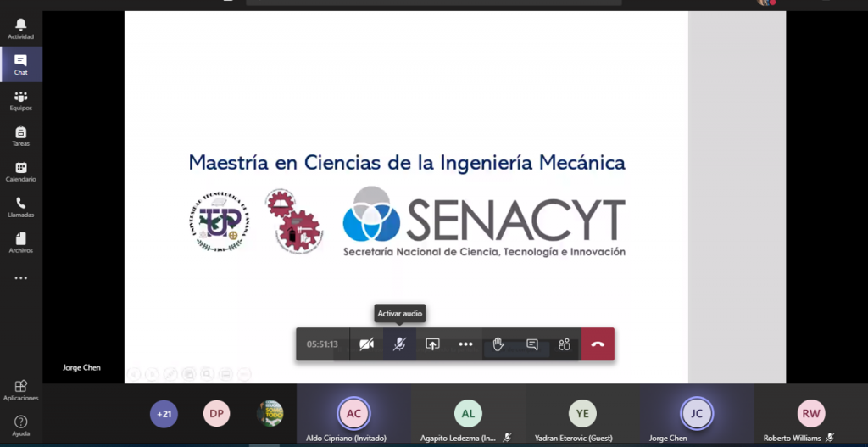
Task: Click muted mic icon next to Agapito Ledezma
Action: point(507,438)
